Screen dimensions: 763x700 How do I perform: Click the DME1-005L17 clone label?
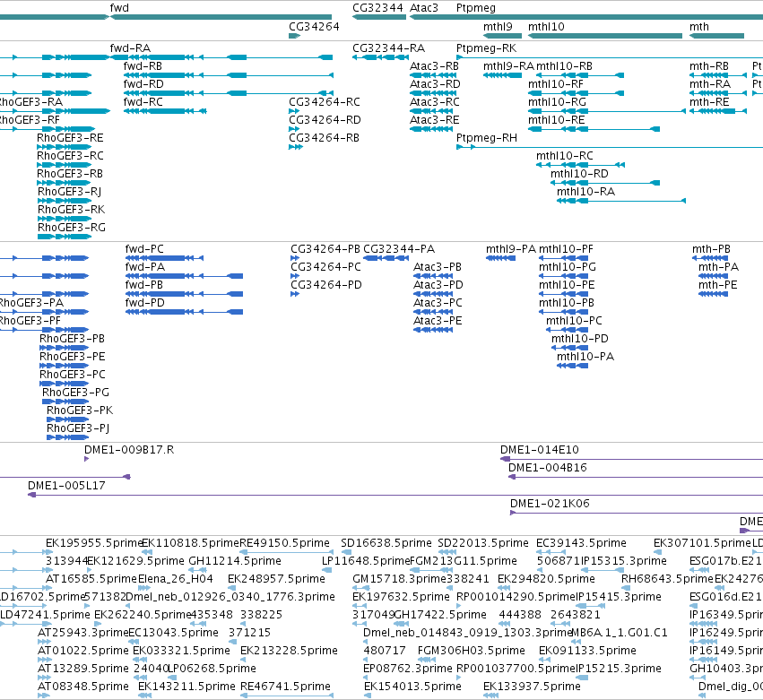coord(66,486)
